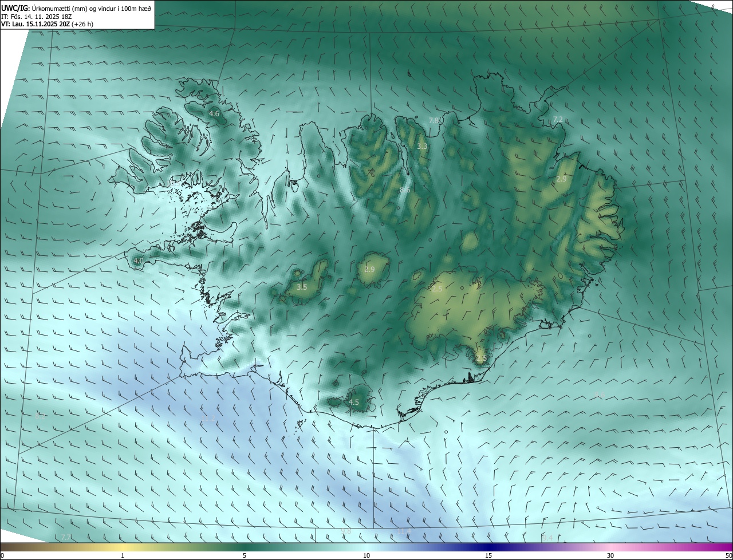The height and width of the screenshot is (560, 733).
Task: Click the '4.0' value on Snæfellsnes peninsula
Action: (138, 261)
